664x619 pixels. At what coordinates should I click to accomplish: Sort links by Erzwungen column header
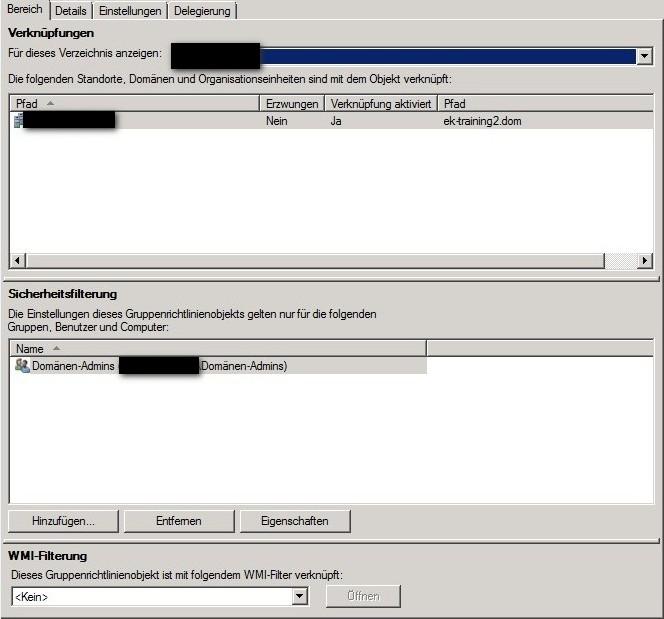tap(292, 103)
